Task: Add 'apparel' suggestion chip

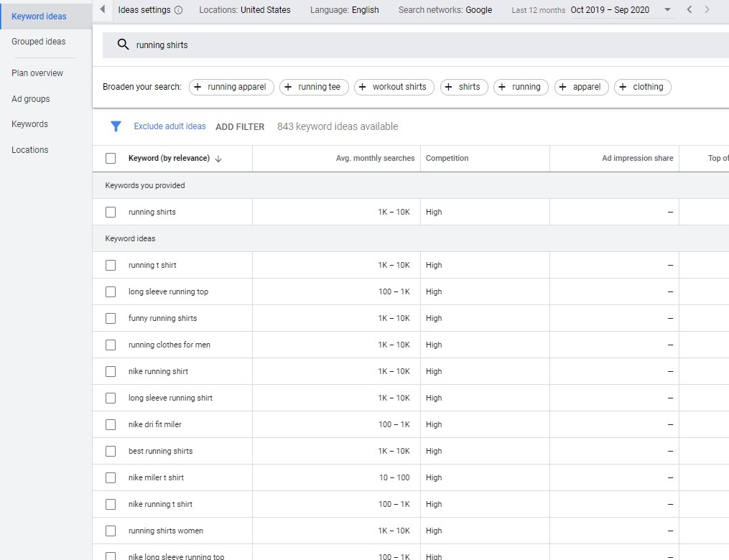Action: pyautogui.click(x=581, y=87)
